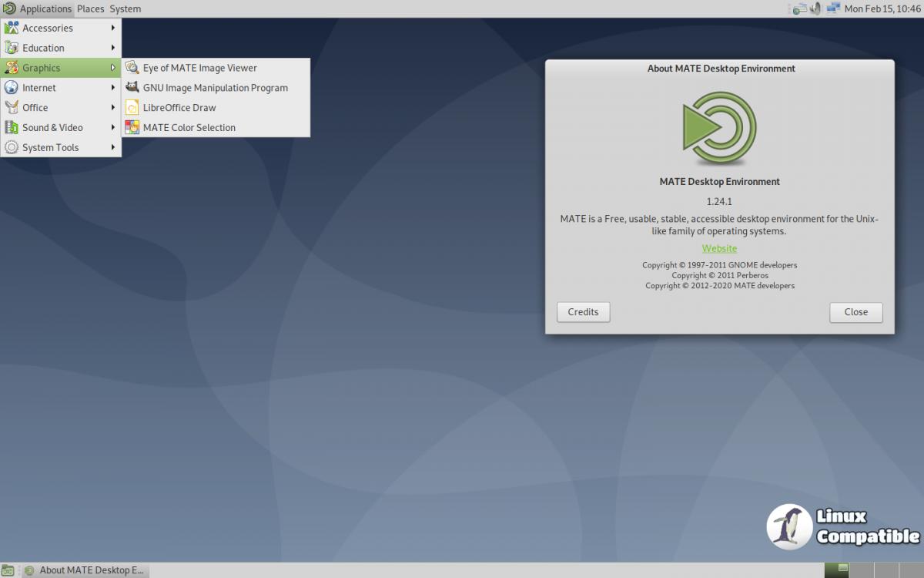This screenshot has height=578, width=924.
Task: Click the Credits button
Action: pyautogui.click(x=583, y=312)
